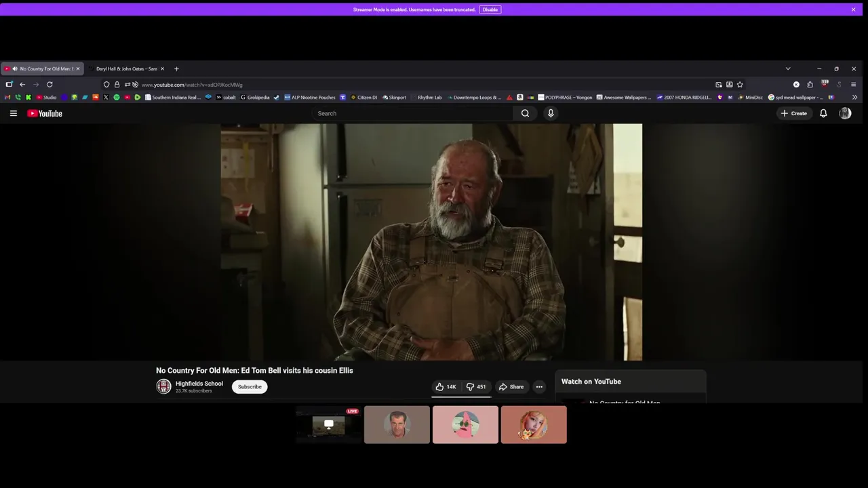Open the SoundCloud bookmark icon
The width and height of the screenshot is (868, 488).
click(x=96, y=98)
